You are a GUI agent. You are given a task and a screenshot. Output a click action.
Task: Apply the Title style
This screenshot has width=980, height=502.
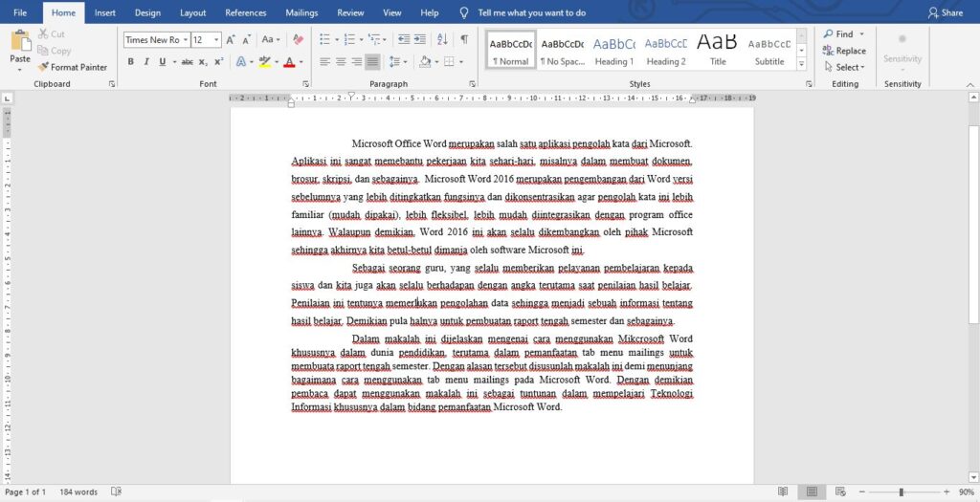[718, 50]
